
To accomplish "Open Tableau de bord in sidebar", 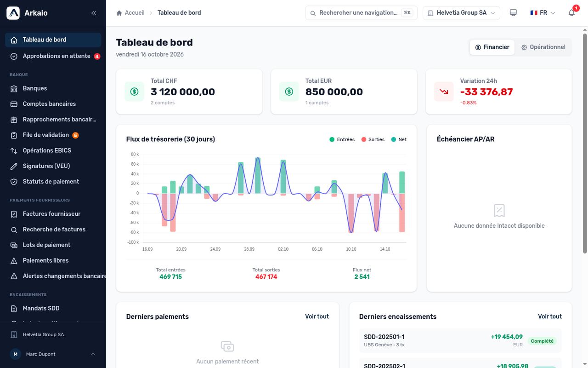I will point(53,40).
